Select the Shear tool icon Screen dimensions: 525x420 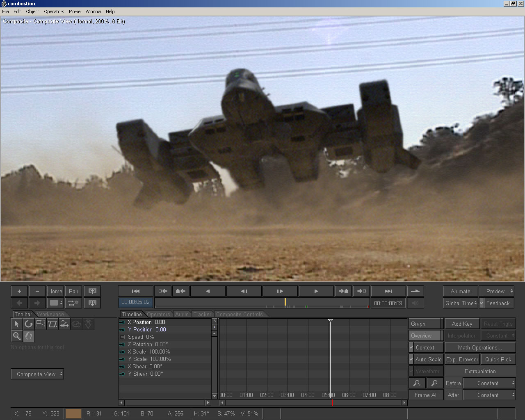coord(52,324)
